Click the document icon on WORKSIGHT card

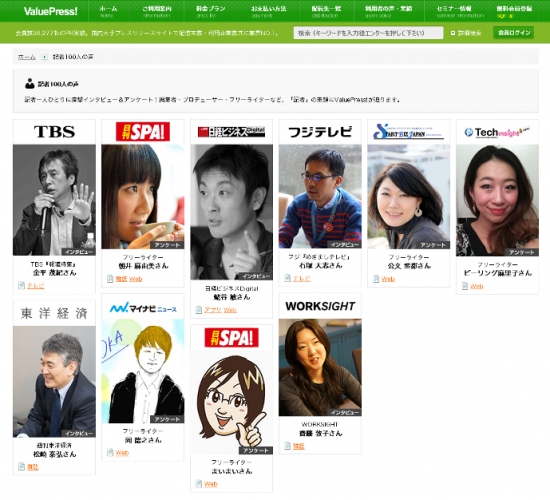[x=287, y=446]
